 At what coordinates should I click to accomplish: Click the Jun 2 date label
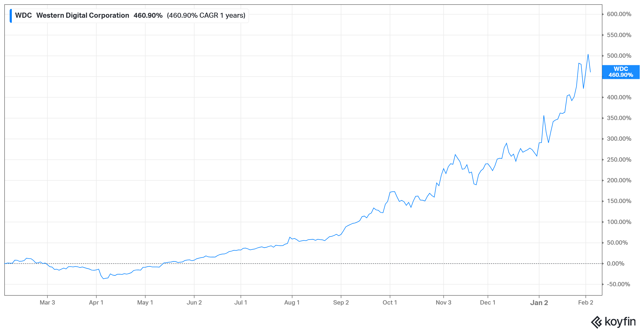pos(194,303)
